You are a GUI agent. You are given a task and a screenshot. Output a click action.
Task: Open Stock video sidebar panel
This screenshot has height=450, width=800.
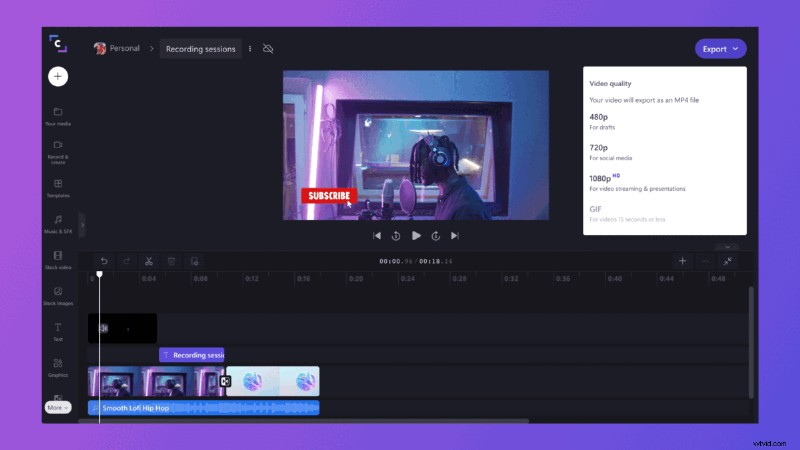tap(58, 260)
